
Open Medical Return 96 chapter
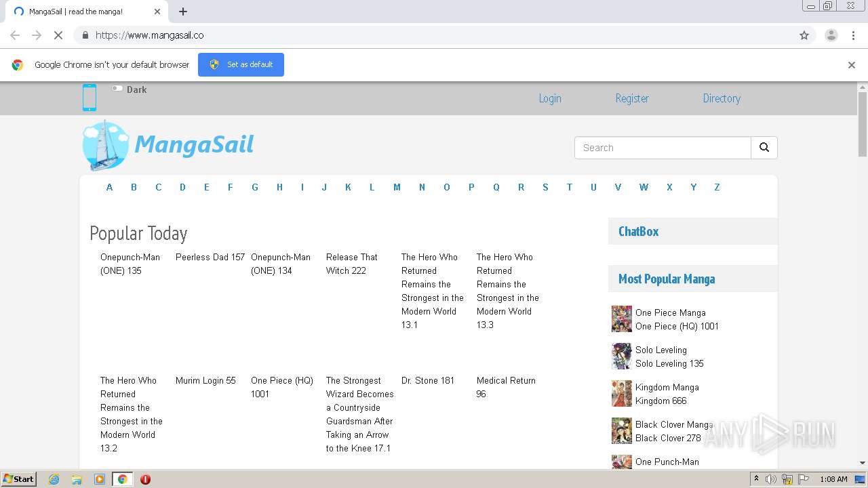(506, 387)
